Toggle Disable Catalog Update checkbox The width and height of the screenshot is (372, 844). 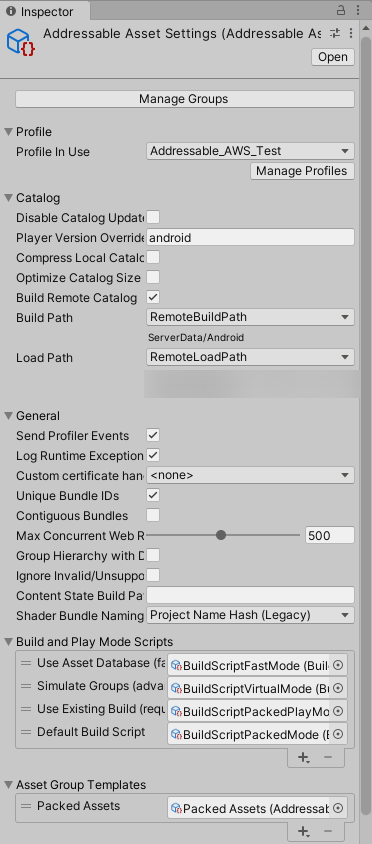click(153, 217)
